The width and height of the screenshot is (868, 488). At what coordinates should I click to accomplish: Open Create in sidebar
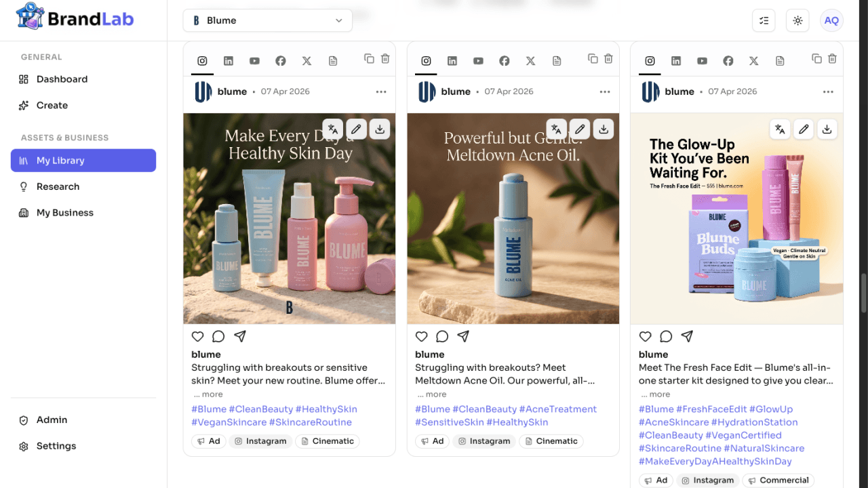83,105
